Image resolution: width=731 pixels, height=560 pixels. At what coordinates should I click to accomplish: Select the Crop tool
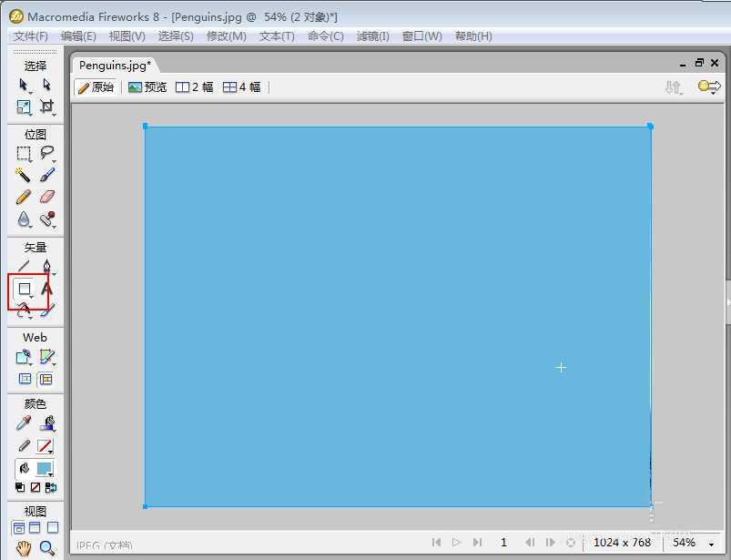coord(46,107)
